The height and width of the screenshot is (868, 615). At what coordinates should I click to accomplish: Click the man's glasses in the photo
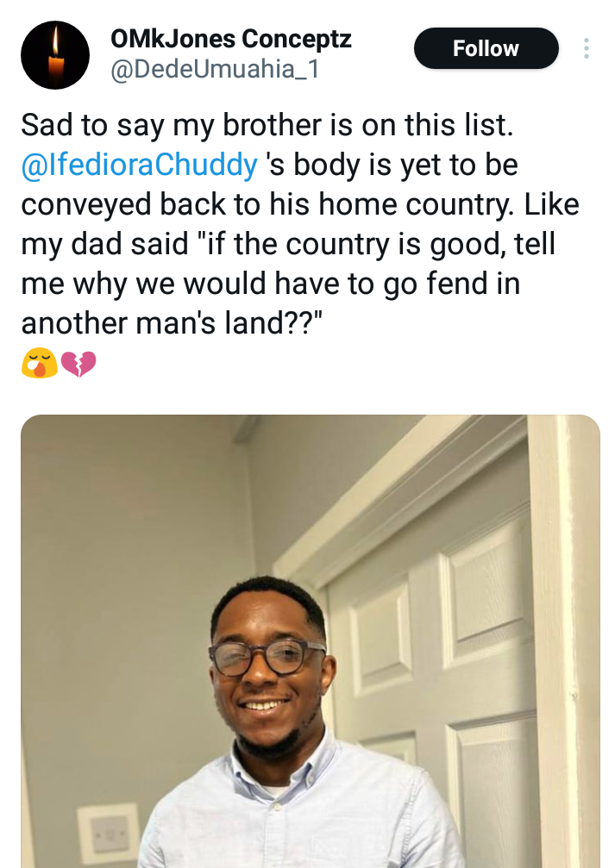(267, 657)
